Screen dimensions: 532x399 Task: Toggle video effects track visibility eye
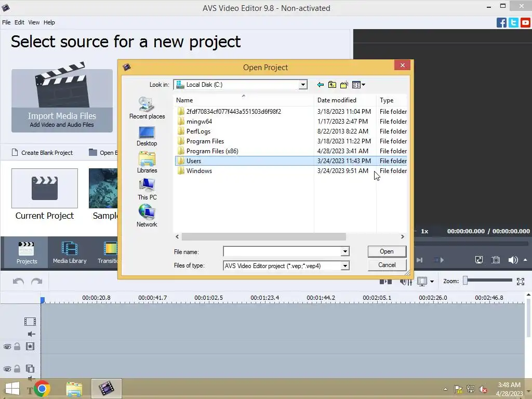[7, 347]
